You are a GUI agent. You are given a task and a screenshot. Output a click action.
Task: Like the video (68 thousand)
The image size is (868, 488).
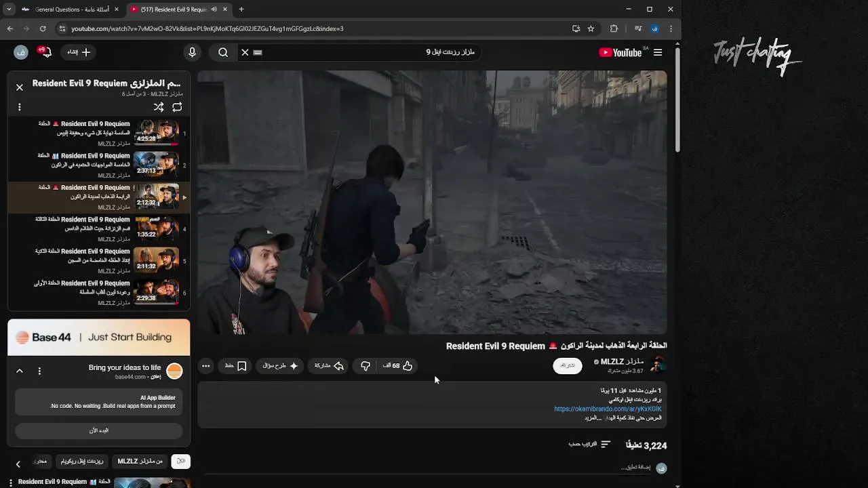(x=397, y=366)
